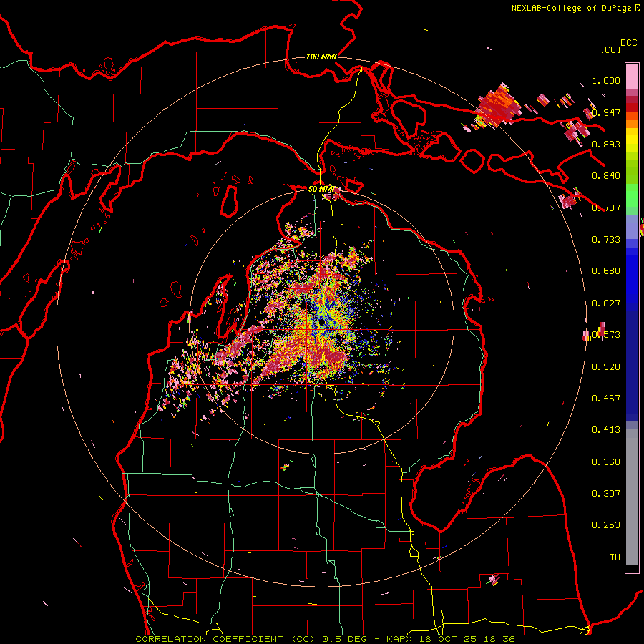Pick the light pink 1.000 color bar segment
The image size is (644, 644).
pyautogui.click(x=632, y=77)
